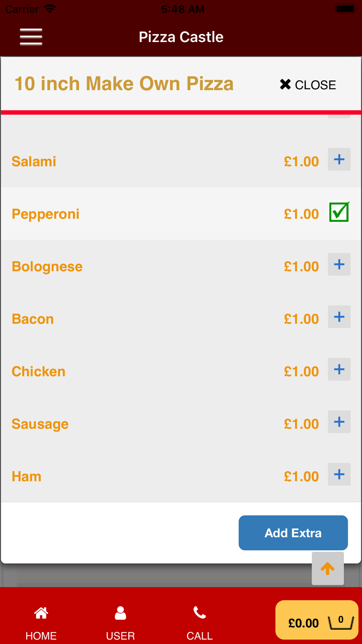The image size is (362, 644).
Task: Tap the Pizza Castle title
Action: click(181, 37)
